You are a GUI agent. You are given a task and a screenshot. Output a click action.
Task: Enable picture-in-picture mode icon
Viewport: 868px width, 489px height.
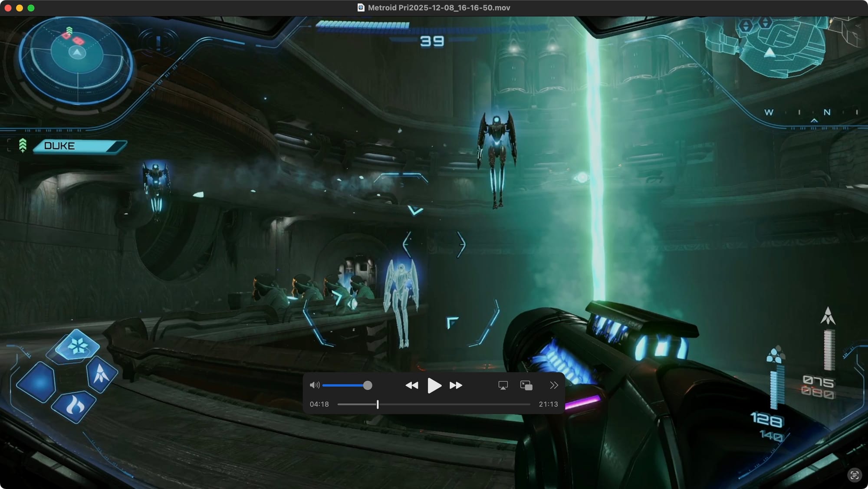pyautogui.click(x=526, y=385)
